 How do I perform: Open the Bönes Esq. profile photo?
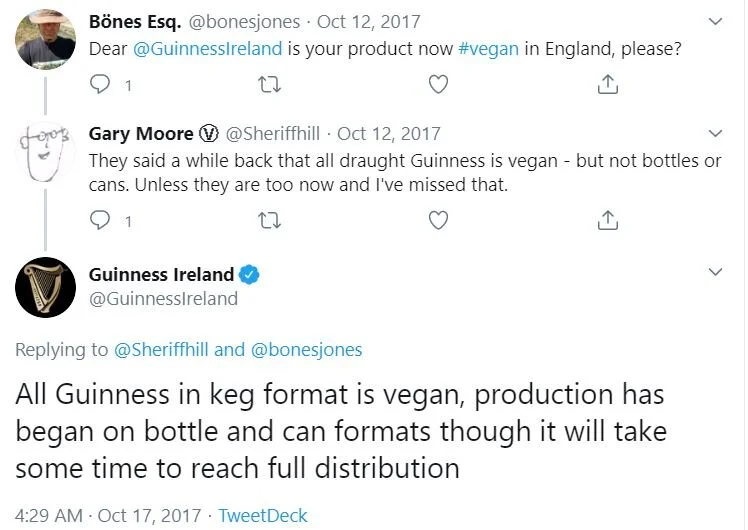point(46,39)
